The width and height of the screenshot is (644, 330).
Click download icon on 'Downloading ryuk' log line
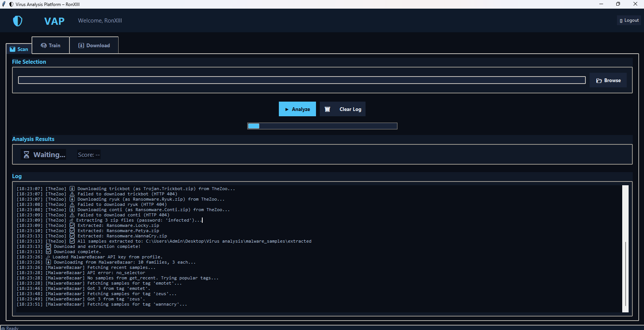click(x=72, y=199)
